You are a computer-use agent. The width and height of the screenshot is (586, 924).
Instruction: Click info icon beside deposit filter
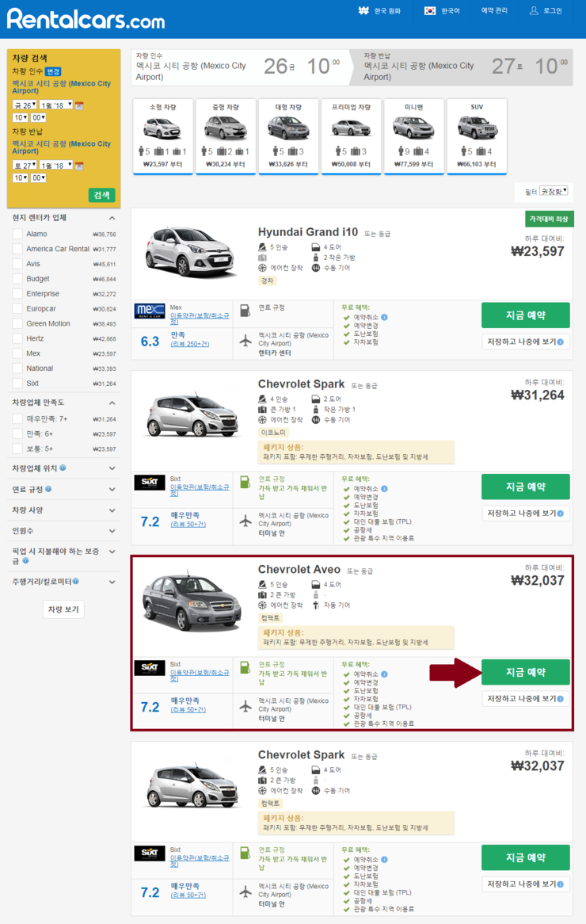point(25,560)
